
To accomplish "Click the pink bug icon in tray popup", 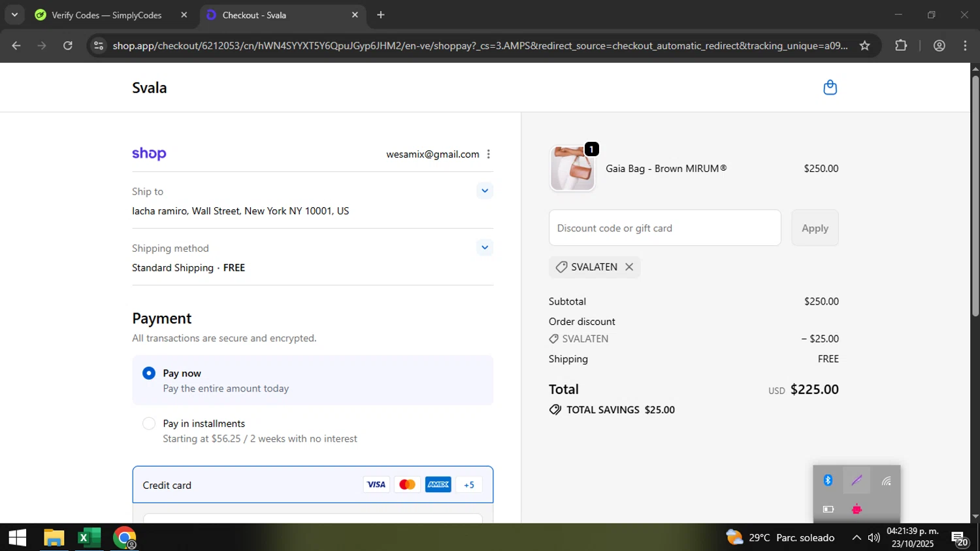I will tap(857, 509).
